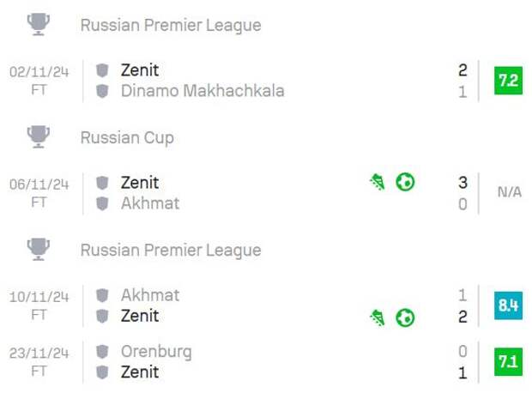The width and height of the screenshot is (532, 405).
Task: Click the assist boot icon in the 10/11/24 match
Action: pos(378,317)
